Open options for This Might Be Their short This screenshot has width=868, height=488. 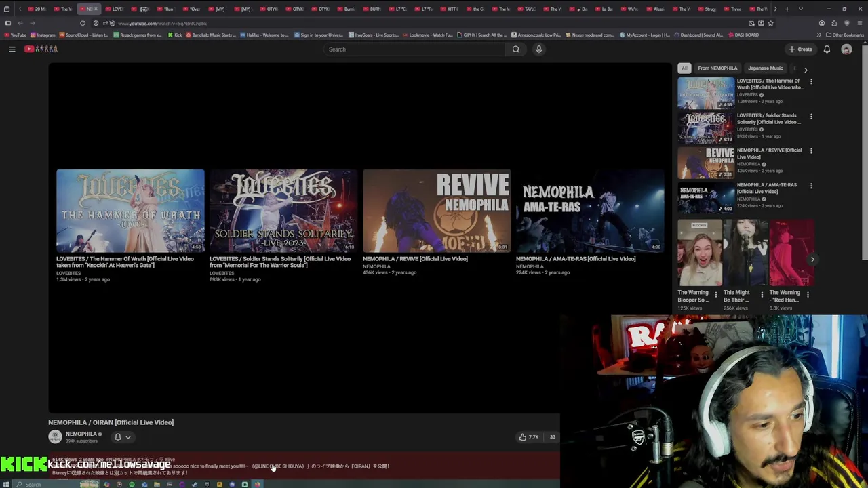click(x=762, y=295)
